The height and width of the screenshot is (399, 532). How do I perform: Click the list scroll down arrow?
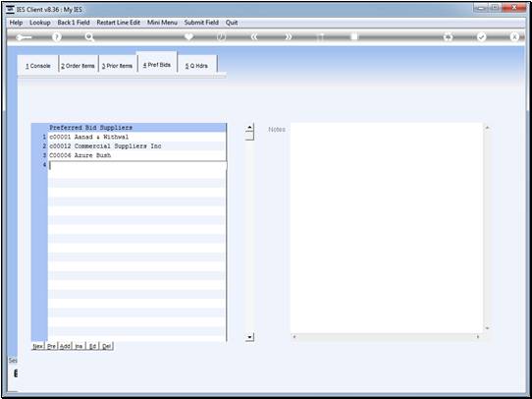pyautogui.click(x=249, y=337)
